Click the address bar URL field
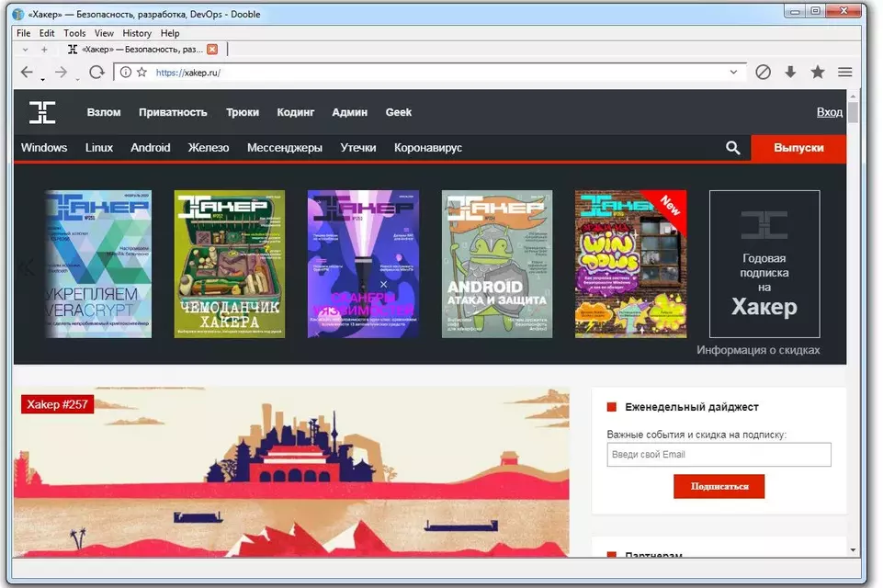883x588 pixels. coord(428,72)
